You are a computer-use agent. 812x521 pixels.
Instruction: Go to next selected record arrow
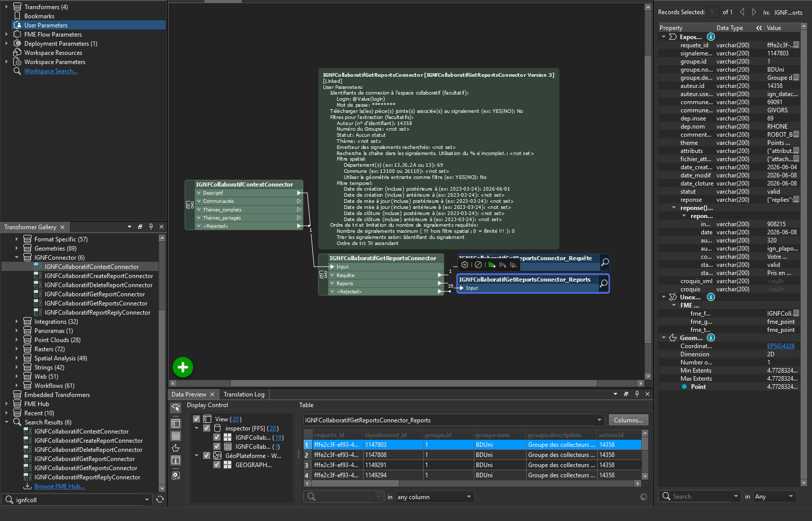[x=754, y=12]
